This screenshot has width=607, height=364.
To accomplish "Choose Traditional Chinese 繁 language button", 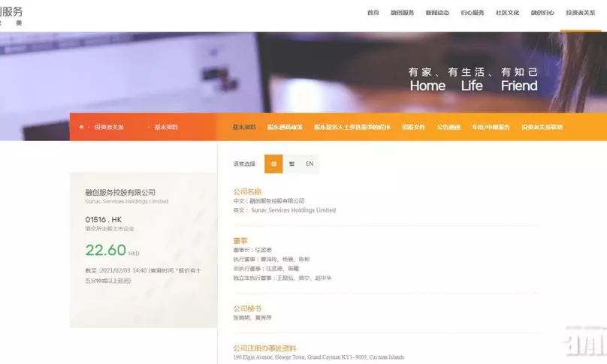I will point(292,164).
